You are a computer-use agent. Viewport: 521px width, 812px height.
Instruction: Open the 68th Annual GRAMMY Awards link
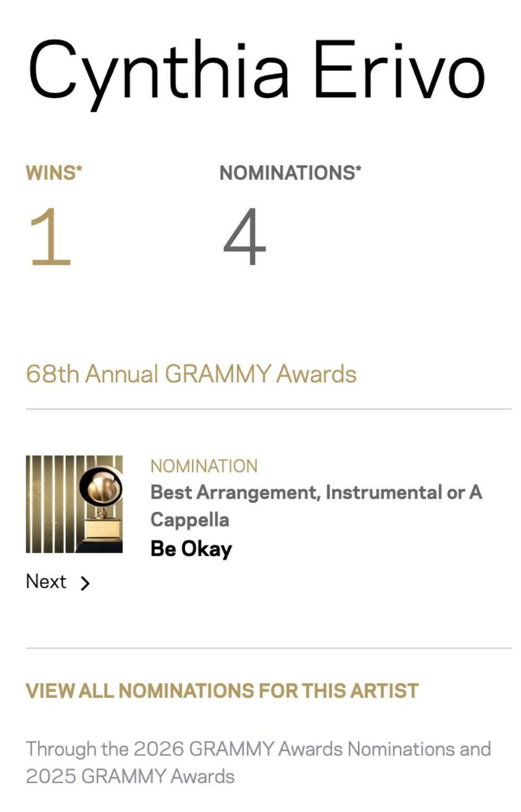click(x=191, y=374)
